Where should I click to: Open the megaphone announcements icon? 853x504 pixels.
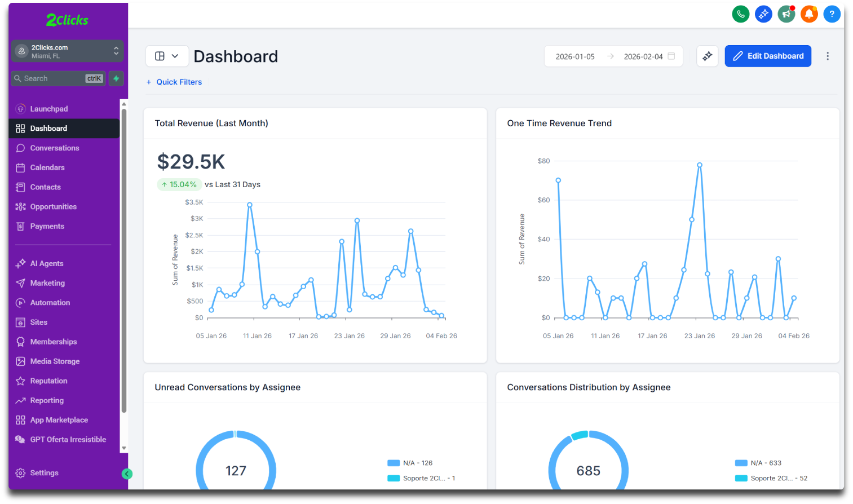tap(786, 14)
